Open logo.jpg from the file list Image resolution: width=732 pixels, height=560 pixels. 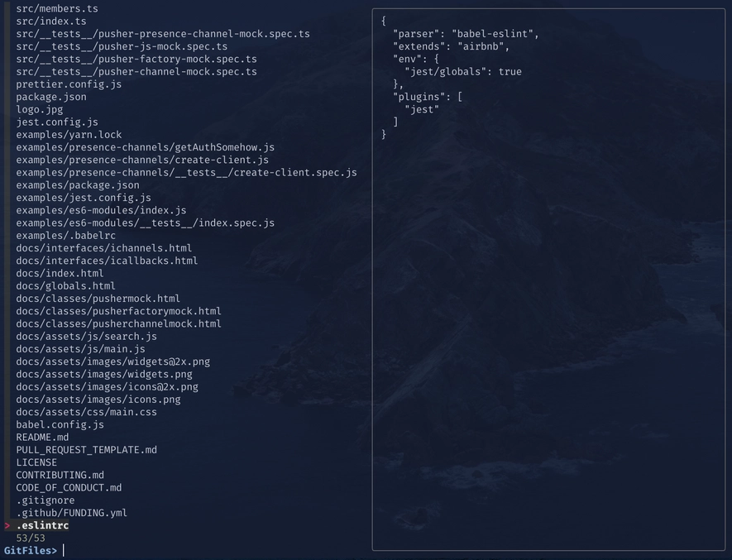(39, 109)
